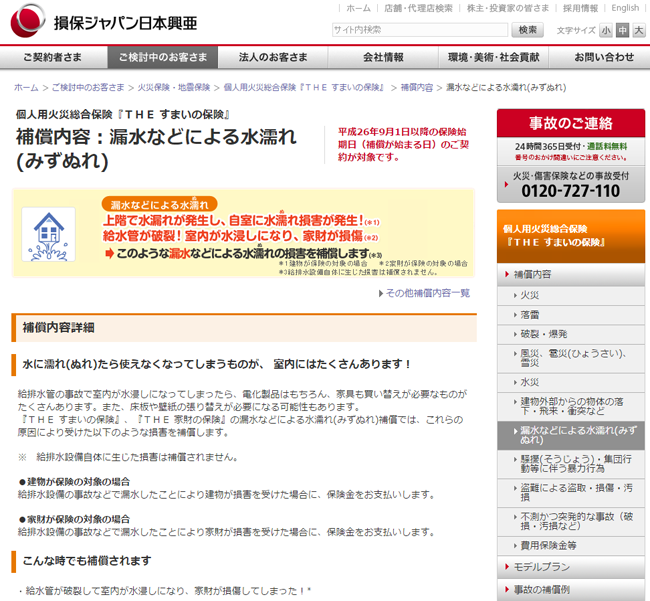Viewport: 650px width, 601px height.
Task: Open 店舗・代理店検索 link
Action: pos(418,8)
